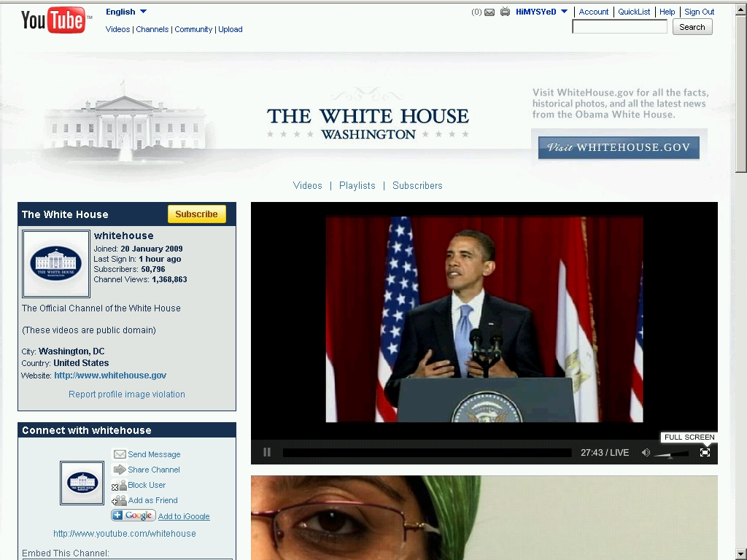Switch to the channel Videos tab
Screen dimensions: 747x560
coord(308,186)
